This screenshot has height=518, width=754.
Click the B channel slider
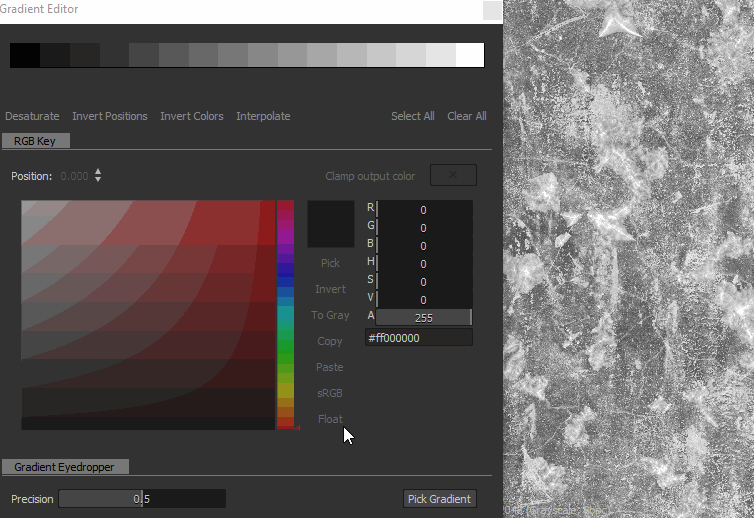coord(424,246)
